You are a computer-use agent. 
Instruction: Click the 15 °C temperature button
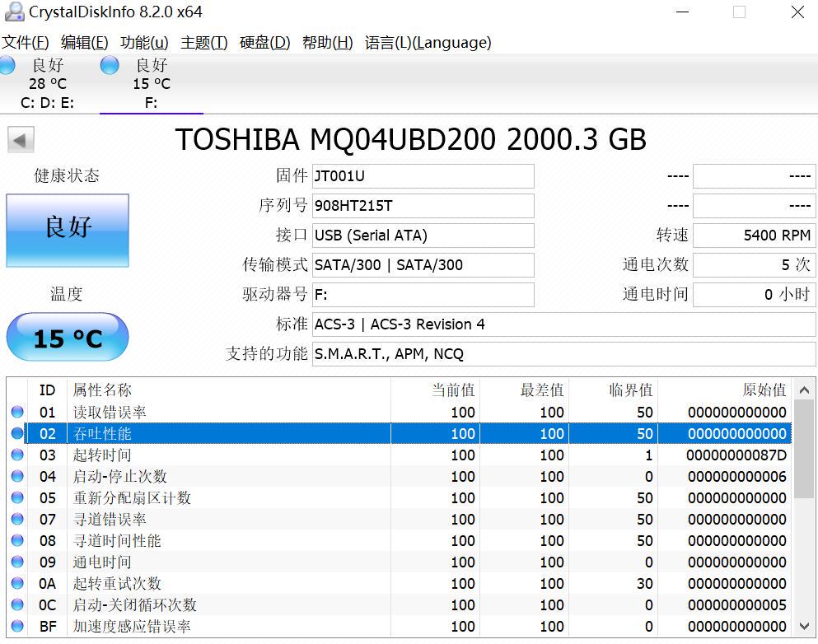[x=68, y=338]
